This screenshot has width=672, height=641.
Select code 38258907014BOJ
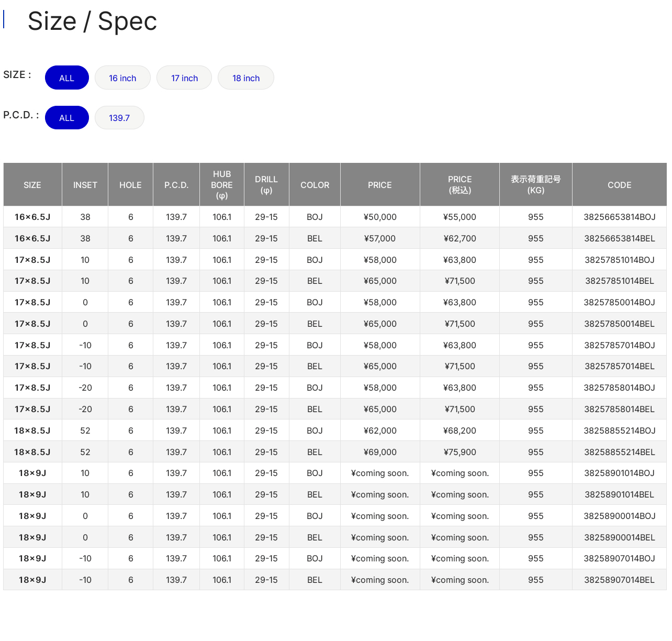click(x=620, y=558)
